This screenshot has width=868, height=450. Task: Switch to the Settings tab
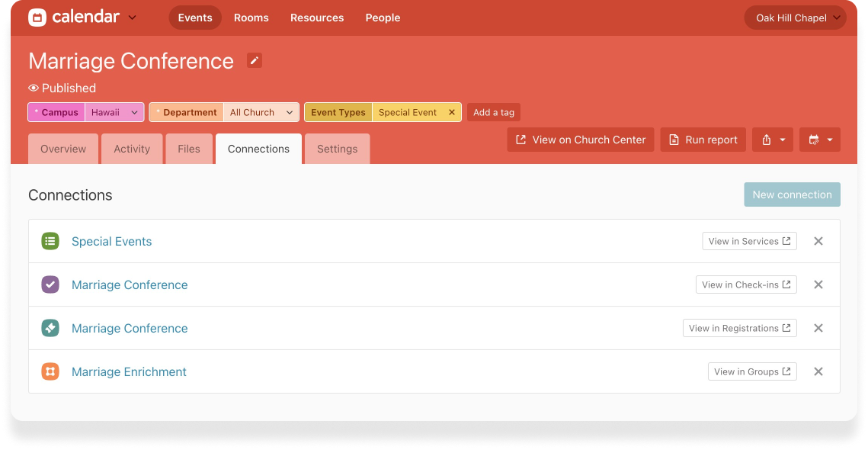click(337, 149)
